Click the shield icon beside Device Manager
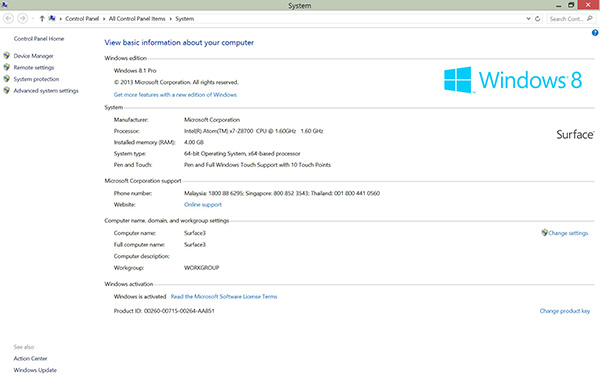Viewport: 600px width, 383px height. (7, 55)
